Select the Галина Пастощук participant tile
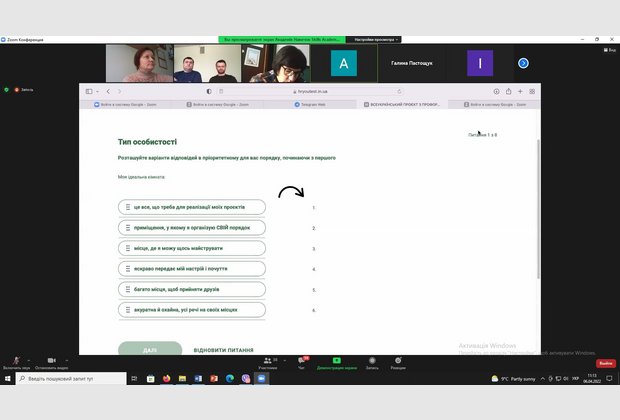Viewport: 620px width, 420px height. coord(412,63)
